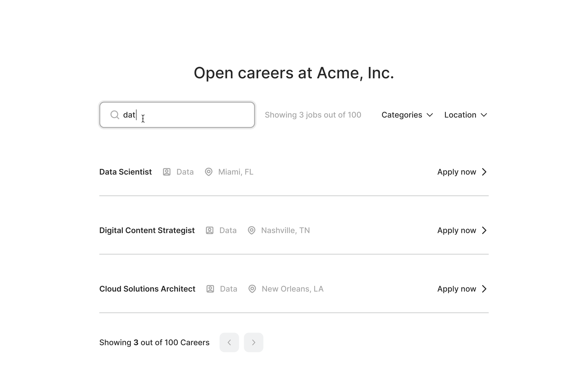The image size is (588, 385).
Task: Click "Data" category in Cloud Solutions Architect row
Action: (229, 289)
